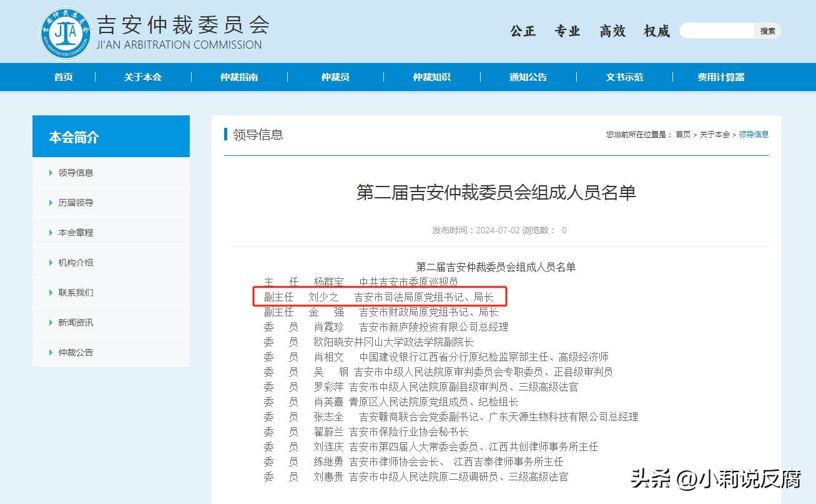This screenshot has height=504, width=816.
Task: Select 仲裁公告 in the sidebar
Action: click(x=76, y=352)
